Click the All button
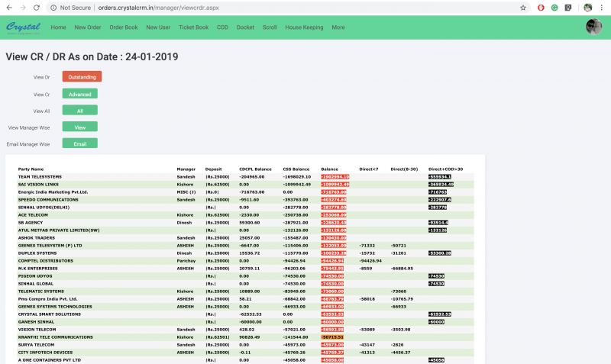This screenshot has height=364, width=611. coord(80,111)
